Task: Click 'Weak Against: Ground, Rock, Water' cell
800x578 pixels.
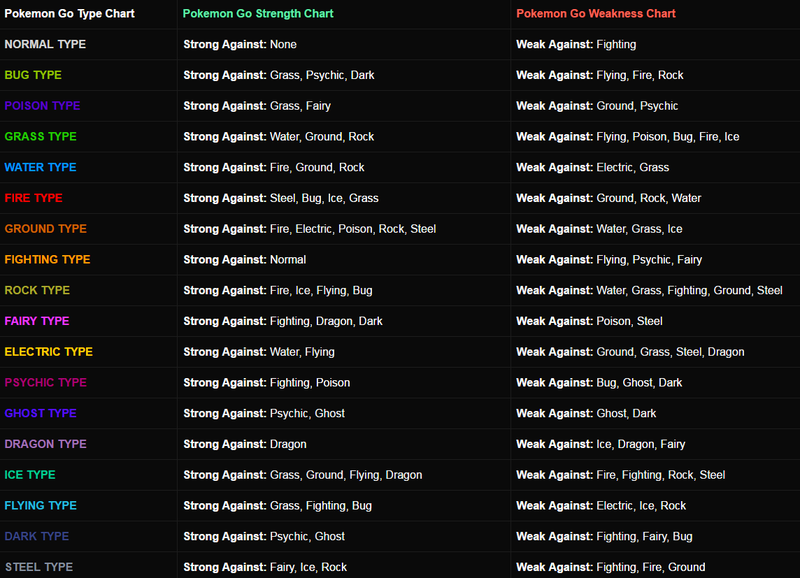Action: coord(609,198)
